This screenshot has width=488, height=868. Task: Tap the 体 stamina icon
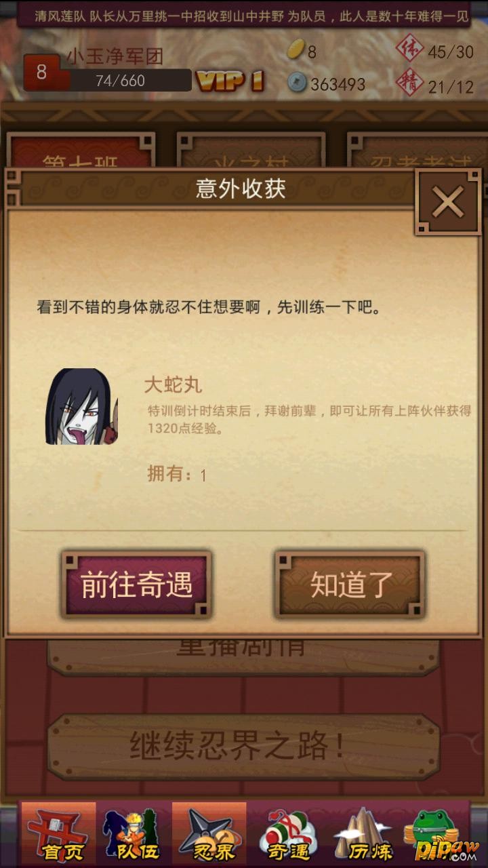pos(409,49)
